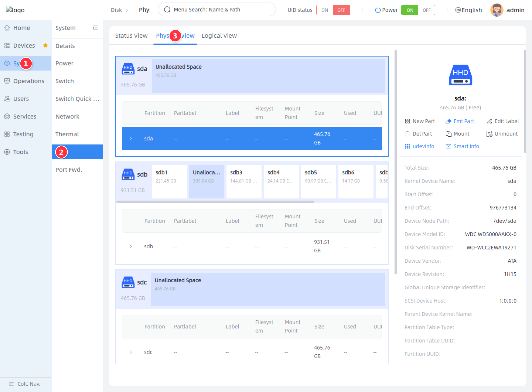Click the Testing grid icon in the sidebar
532x392 pixels.
[x=7, y=134]
